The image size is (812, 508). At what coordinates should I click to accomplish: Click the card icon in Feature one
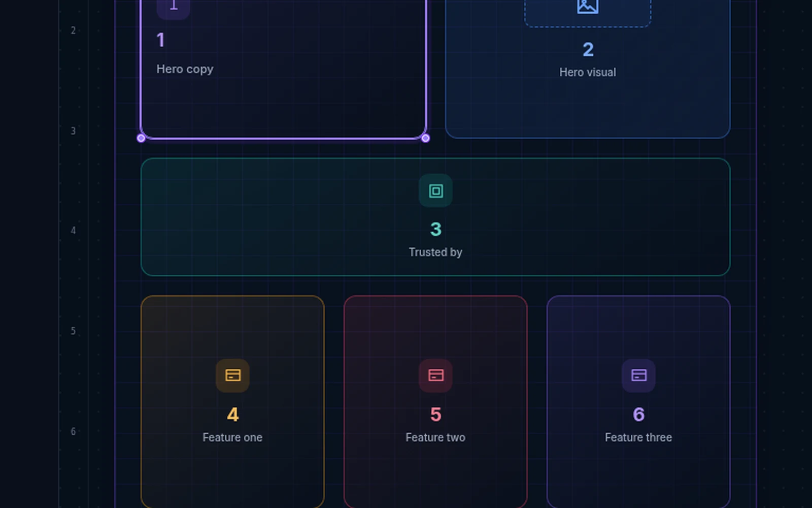coord(232,375)
